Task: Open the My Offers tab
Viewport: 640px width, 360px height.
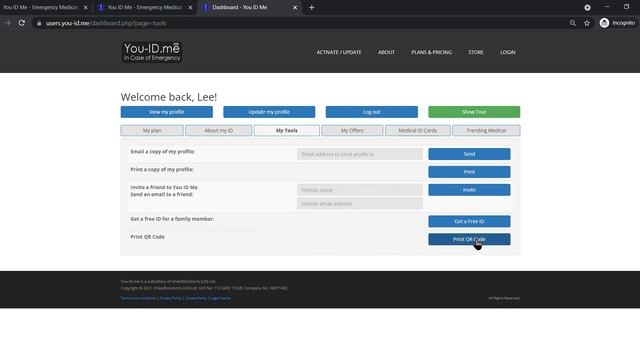Action: [x=352, y=131]
